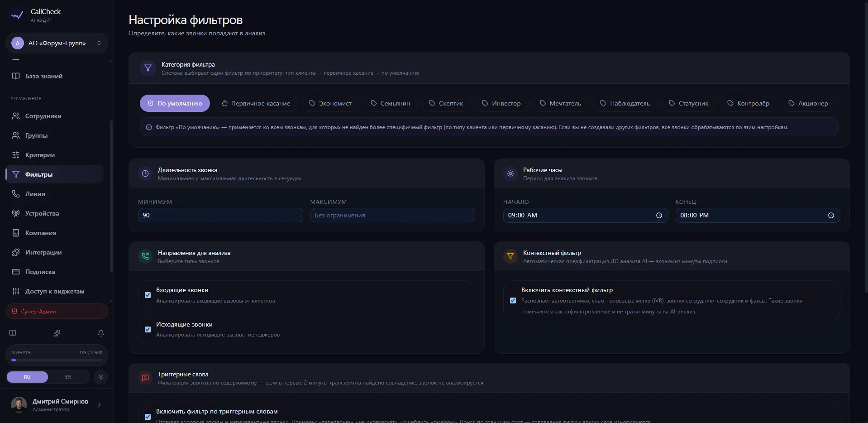Click the Сотрудники person icon
The width and height of the screenshot is (868, 423).
click(x=16, y=116)
